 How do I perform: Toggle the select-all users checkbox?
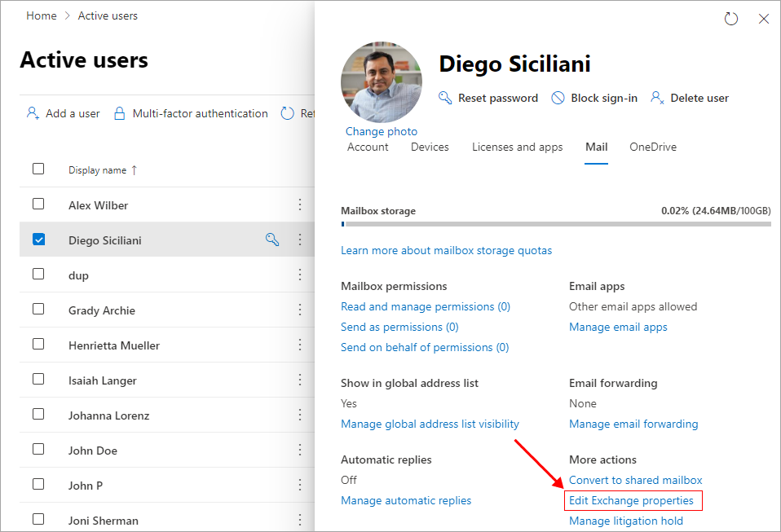pos(38,169)
